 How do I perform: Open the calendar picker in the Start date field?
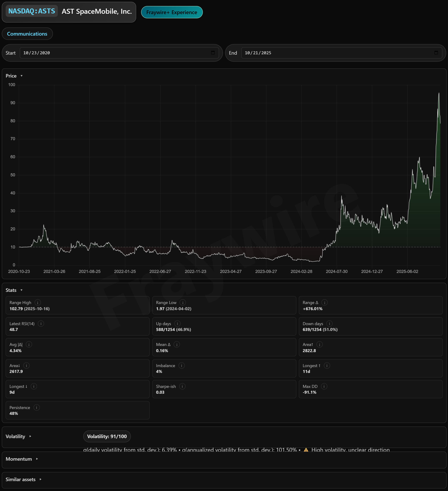coord(213,53)
